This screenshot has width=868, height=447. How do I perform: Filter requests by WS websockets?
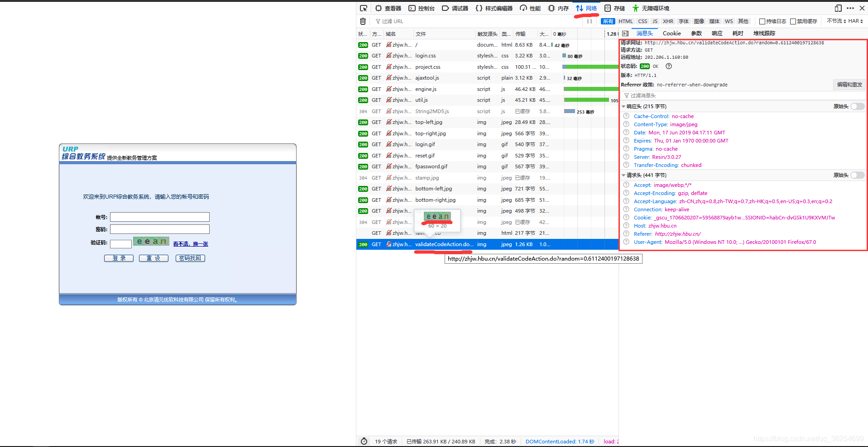coord(729,21)
